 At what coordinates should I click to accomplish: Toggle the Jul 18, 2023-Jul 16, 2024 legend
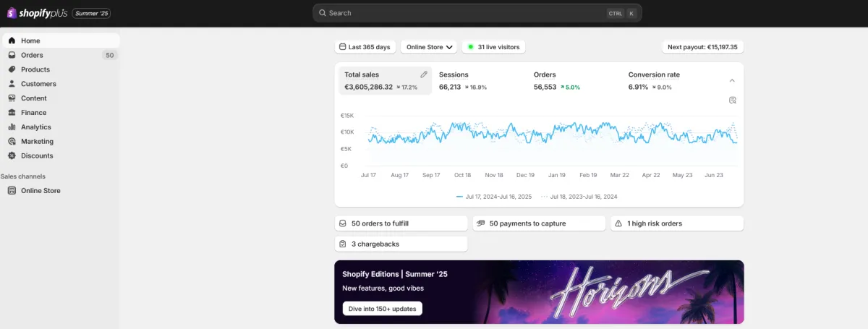[x=579, y=197]
